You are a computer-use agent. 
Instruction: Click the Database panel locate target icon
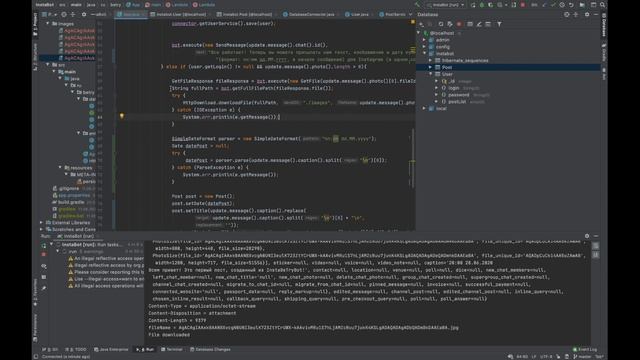point(567,14)
